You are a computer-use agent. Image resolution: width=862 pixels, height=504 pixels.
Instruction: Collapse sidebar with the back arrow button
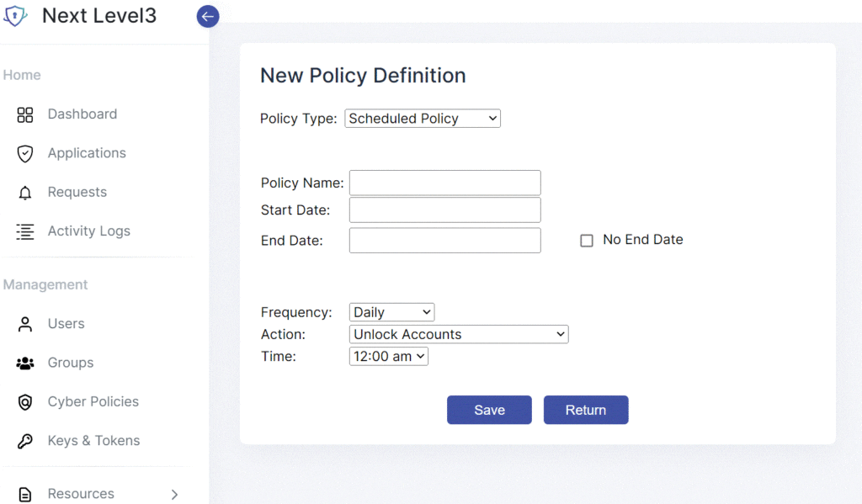click(x=208, y=17)
